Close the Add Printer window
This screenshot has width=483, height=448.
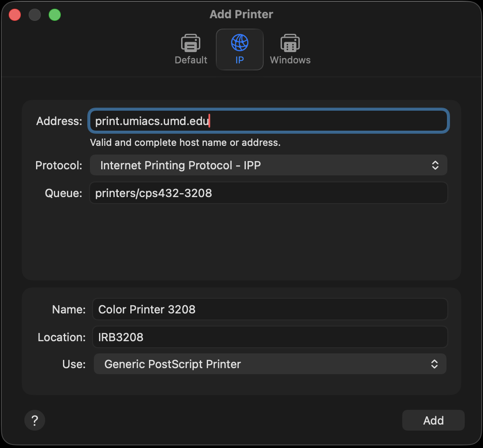15,15
